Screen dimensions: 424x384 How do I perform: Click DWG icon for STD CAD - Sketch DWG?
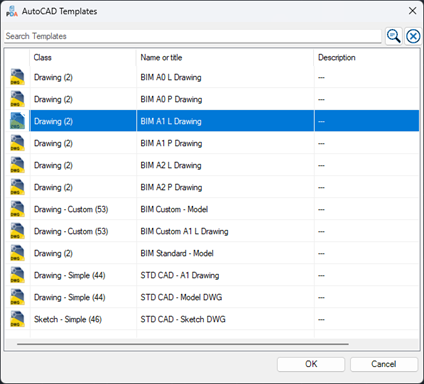(17, 319)
